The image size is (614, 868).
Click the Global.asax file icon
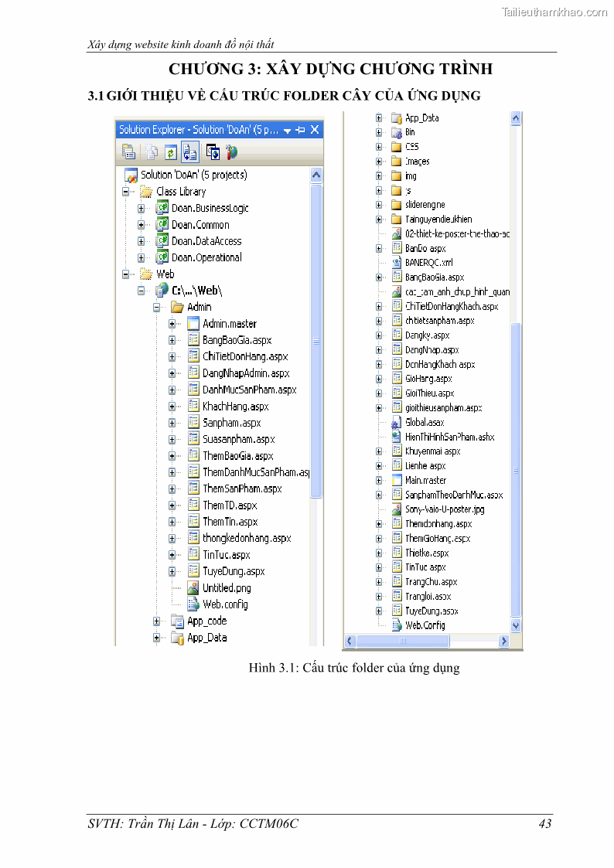pyautogui.click(x=396, y=423)
